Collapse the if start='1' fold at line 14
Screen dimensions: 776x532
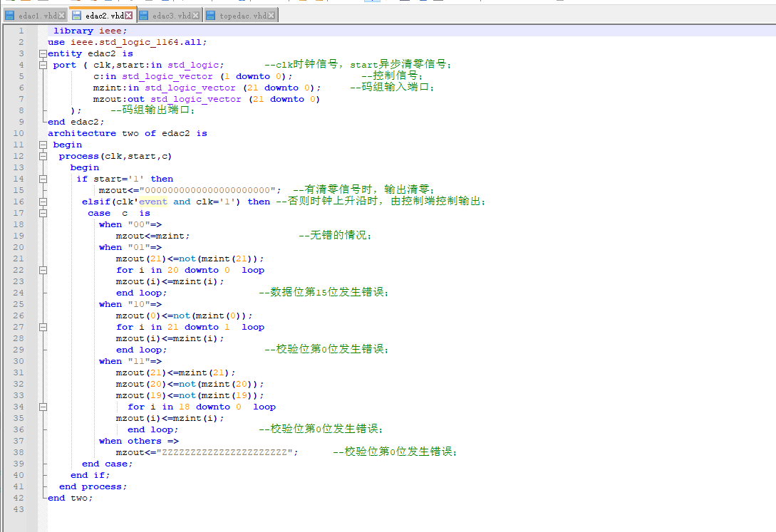click(x=43, y=179)
